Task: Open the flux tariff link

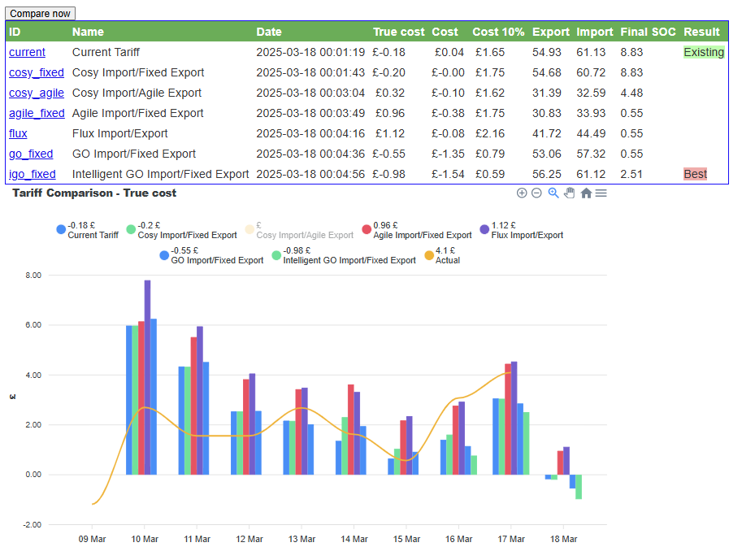Action: (x=18, y=133)
